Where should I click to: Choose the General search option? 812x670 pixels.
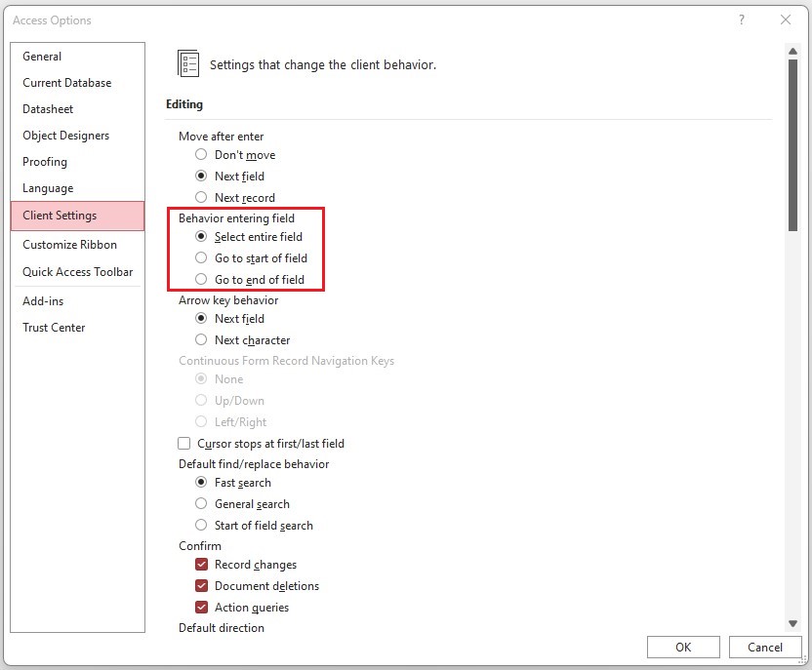point(201,503)
